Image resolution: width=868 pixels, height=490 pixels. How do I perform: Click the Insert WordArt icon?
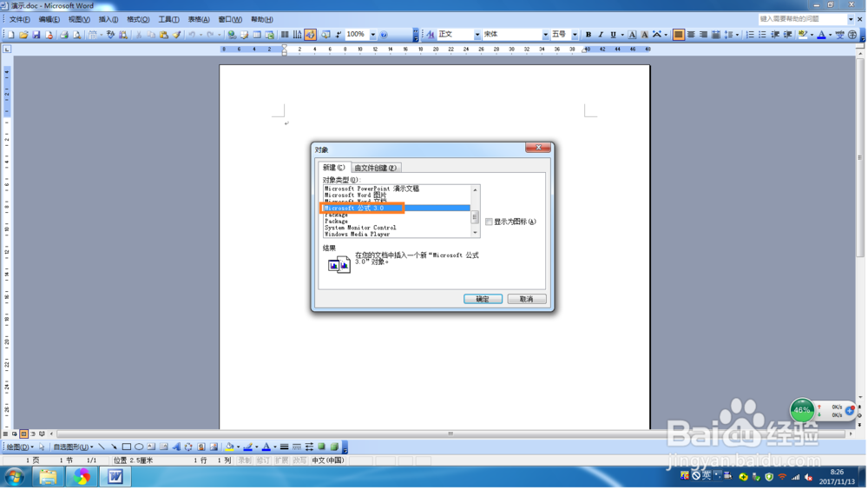coord(176,447)
